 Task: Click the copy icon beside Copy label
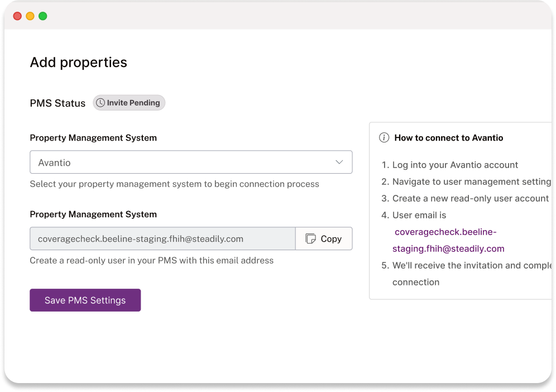[310, 238]
